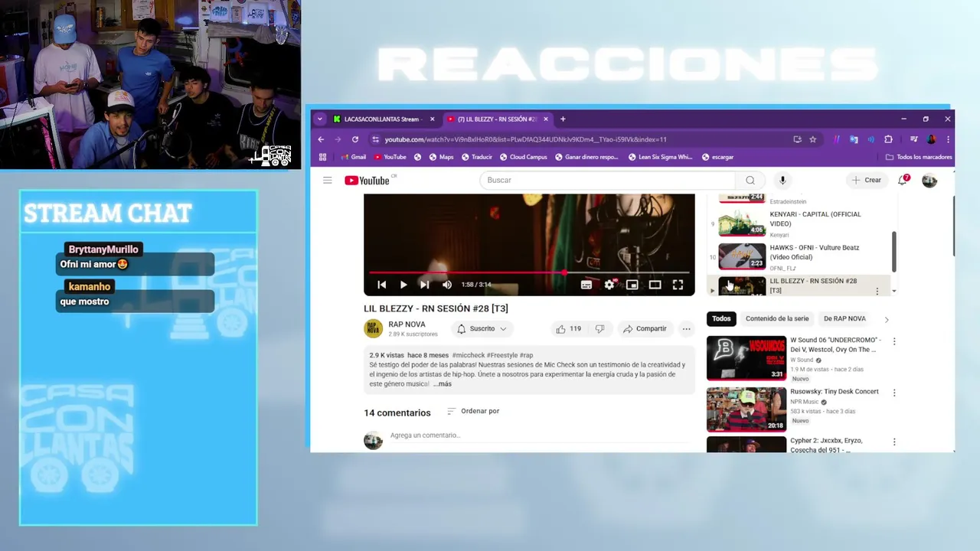
Task: Go to YouTube home via logo
Action: tap(368, 181)
